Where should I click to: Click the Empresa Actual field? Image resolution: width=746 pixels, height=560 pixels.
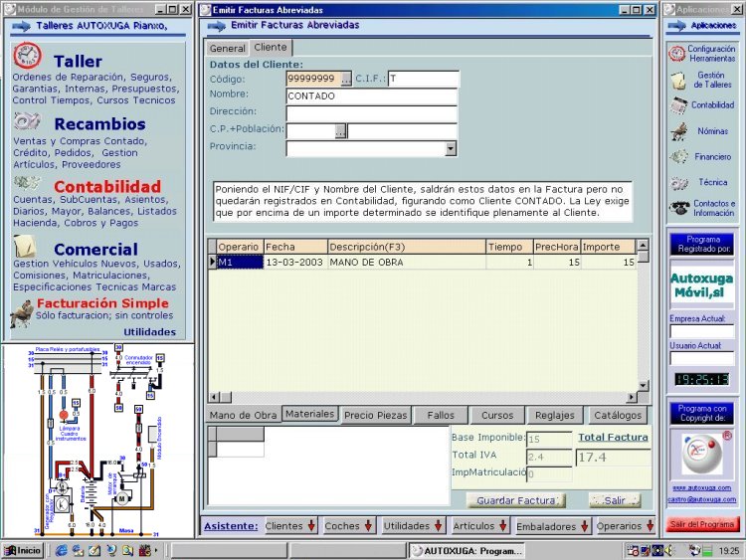[x=702, y=331]
